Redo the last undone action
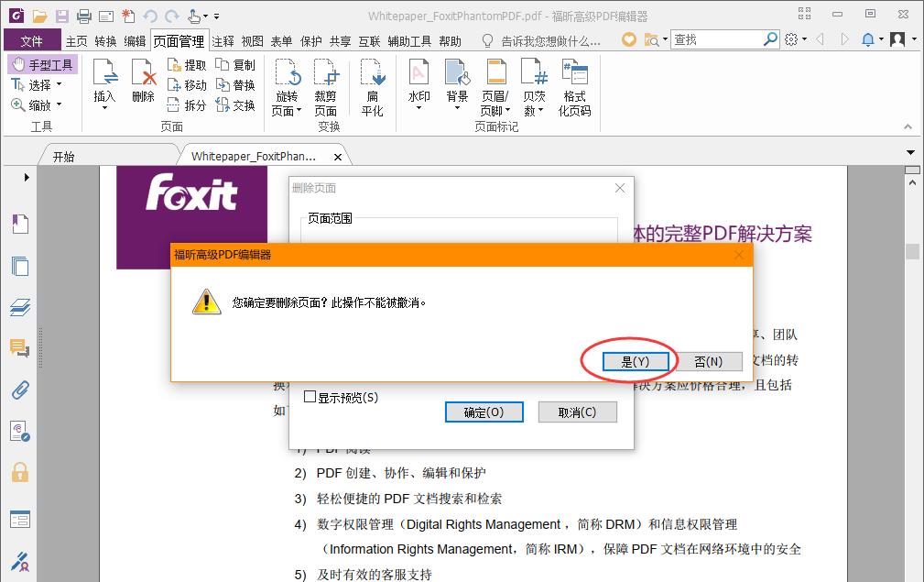Viewport: 924px width, 582px height. tap(172, 16)
